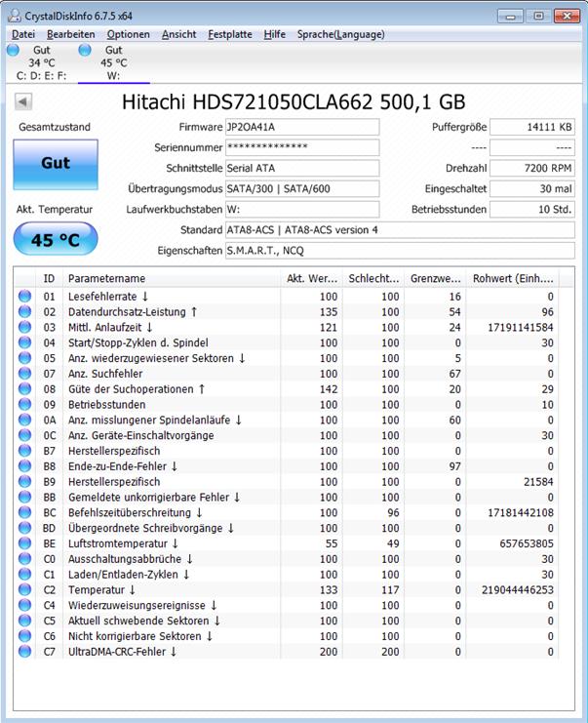
Task: Click the status orb of Ende-zu-Ende-Fehler row
Action: (x=25, y=466)
